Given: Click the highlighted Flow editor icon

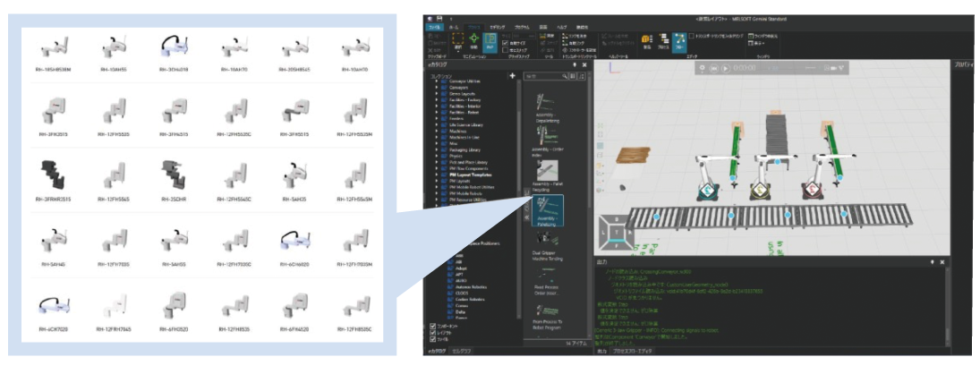Looking at the screenshot, I should point(678,39).
